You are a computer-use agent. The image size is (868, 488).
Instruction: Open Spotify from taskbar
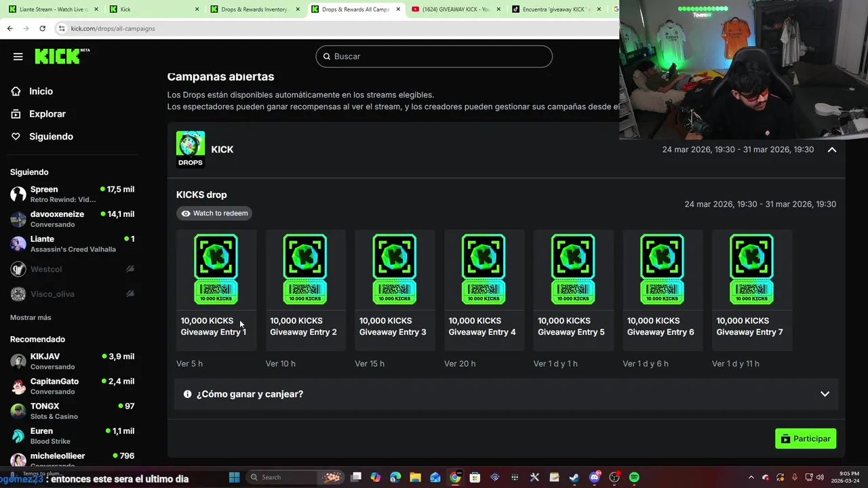tap(634, 477)
